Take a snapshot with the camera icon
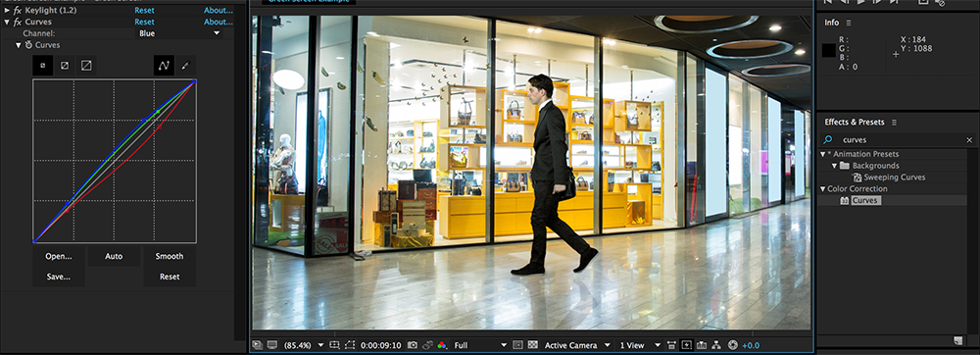The width and height of the screenshot is (980, 355). pos(413,345)
